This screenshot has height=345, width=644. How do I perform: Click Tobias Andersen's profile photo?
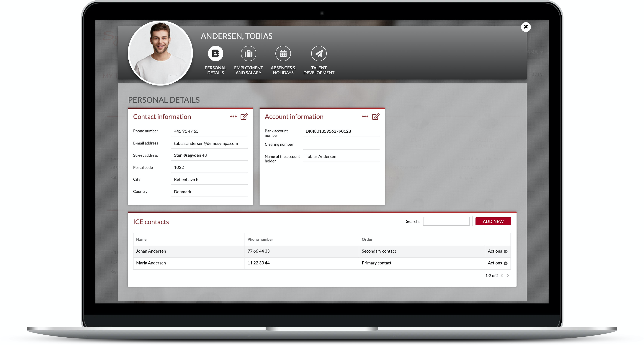coord(160,53)
